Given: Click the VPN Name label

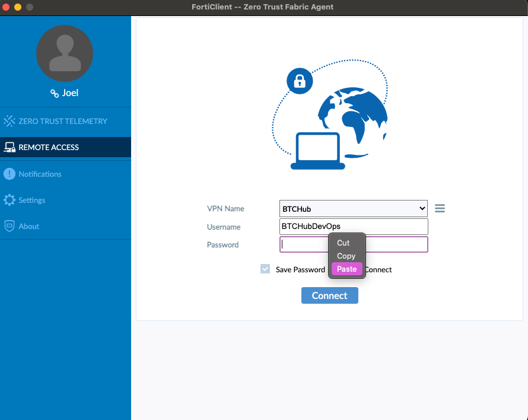Looking at the screenshot, I should pos(225,209).
